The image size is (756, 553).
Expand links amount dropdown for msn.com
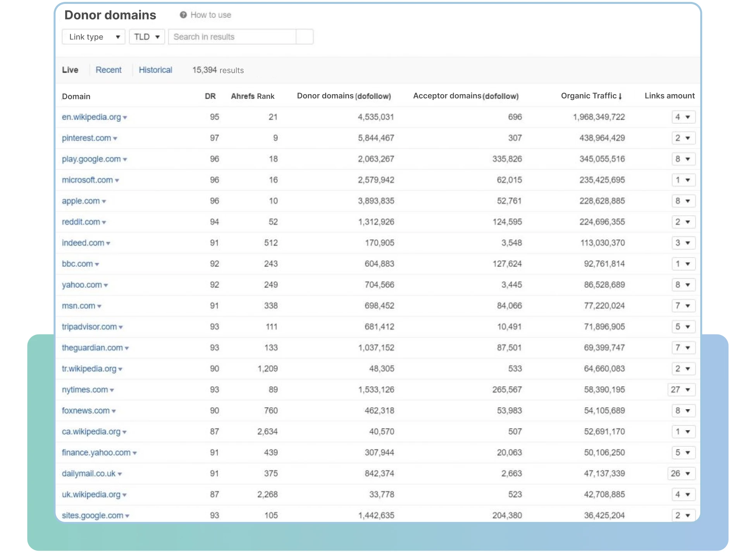coord(684,306)
